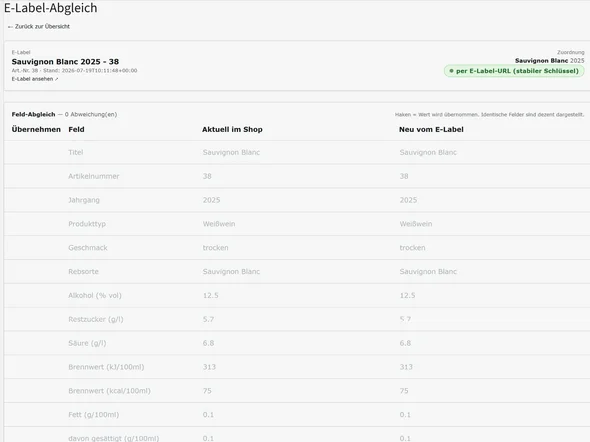
Task: Click the Aktuell im Shop column header
Action: pos(232,129)
